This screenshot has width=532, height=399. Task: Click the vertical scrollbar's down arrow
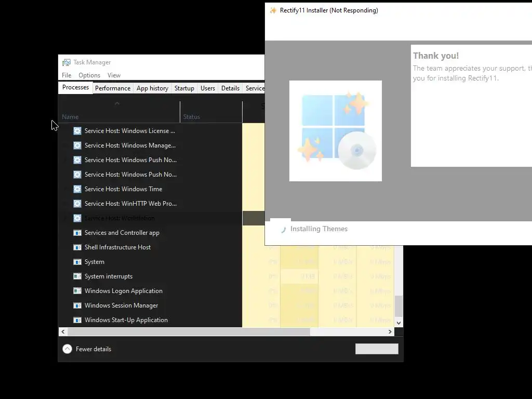click(x=398, y=323)
